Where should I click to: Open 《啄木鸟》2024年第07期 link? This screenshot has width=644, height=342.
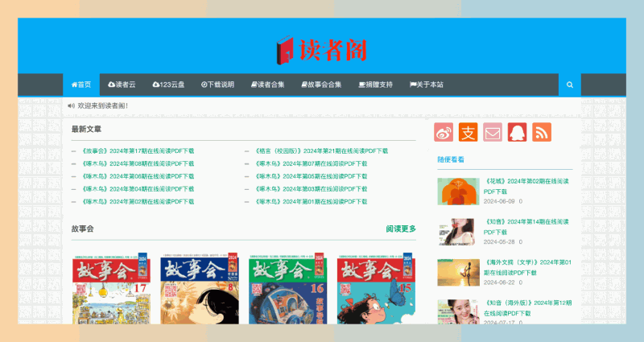(311, 164)
